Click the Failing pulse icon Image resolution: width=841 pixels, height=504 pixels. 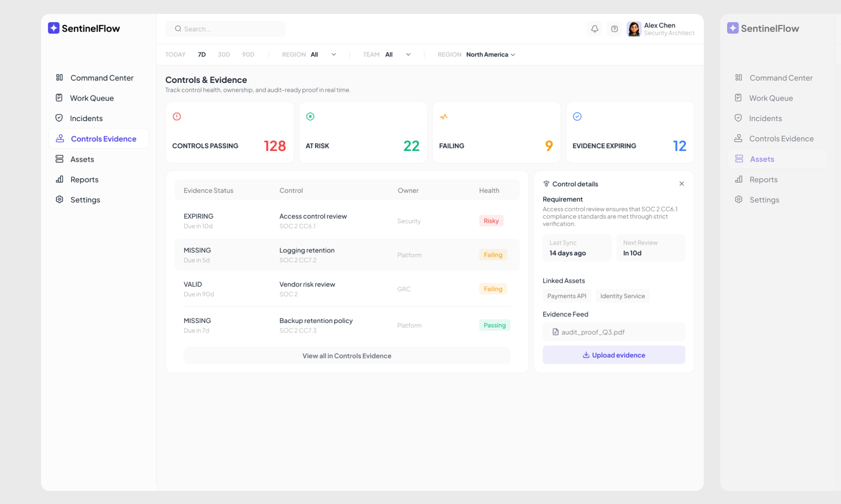point(443,117)
